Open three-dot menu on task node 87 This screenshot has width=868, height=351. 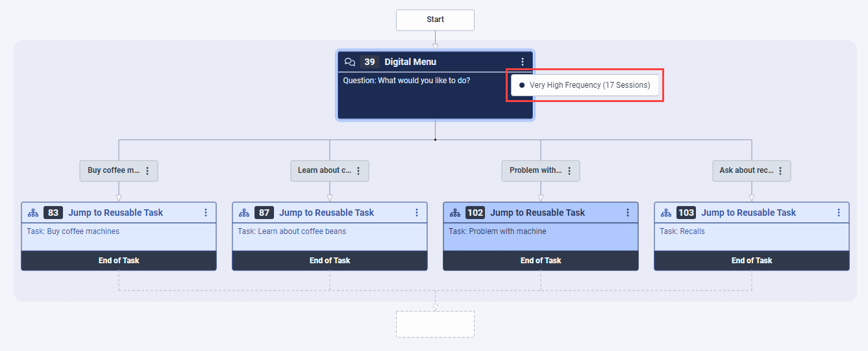pos(417,213)
